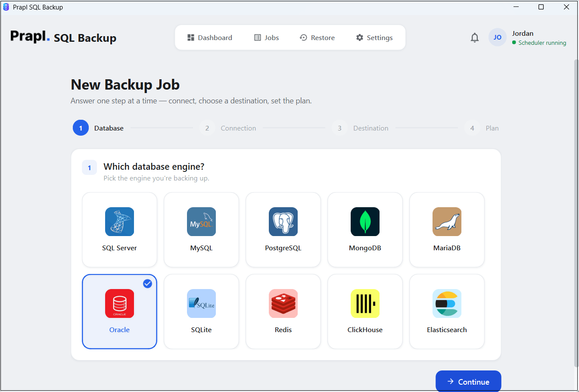Click the "Which database engine?" heading
Image resolution: width=579 pixels, height=392 pixels.
154,167
